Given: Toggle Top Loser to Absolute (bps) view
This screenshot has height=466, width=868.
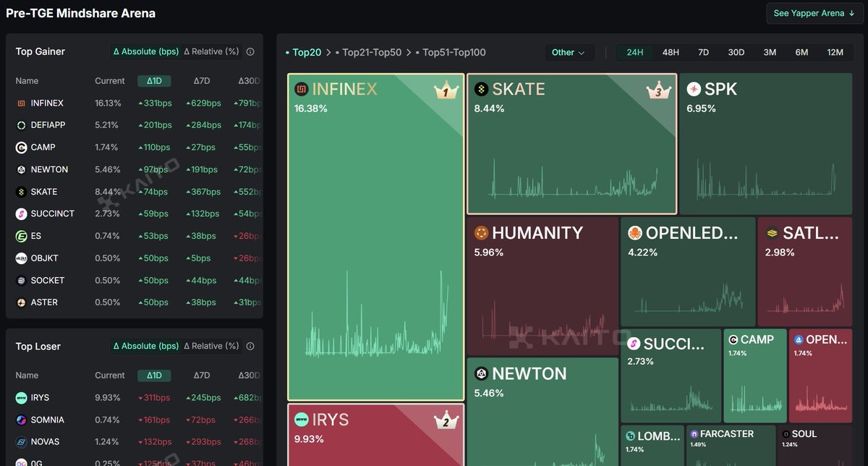Looking at the screenshot, I should pyautogui.click(x=145, y=347).
